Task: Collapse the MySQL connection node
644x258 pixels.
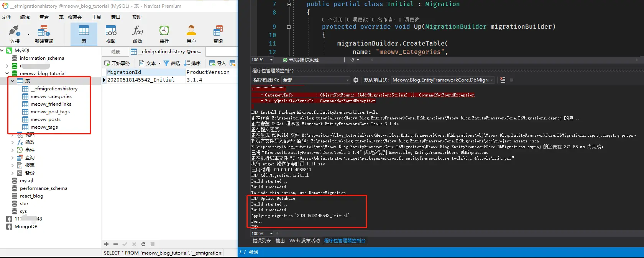Action: 2,51
